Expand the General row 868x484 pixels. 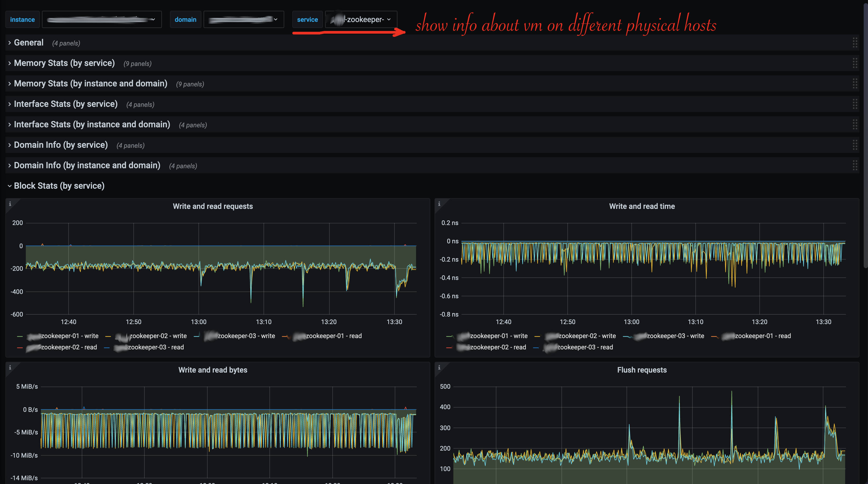29,43
